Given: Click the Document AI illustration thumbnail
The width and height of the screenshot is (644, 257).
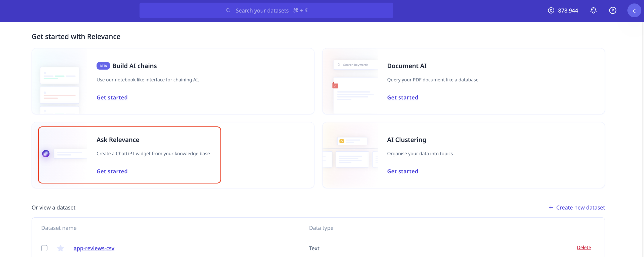Looking at the screenshot, I should pyautogui.click(x=350, y=81).
